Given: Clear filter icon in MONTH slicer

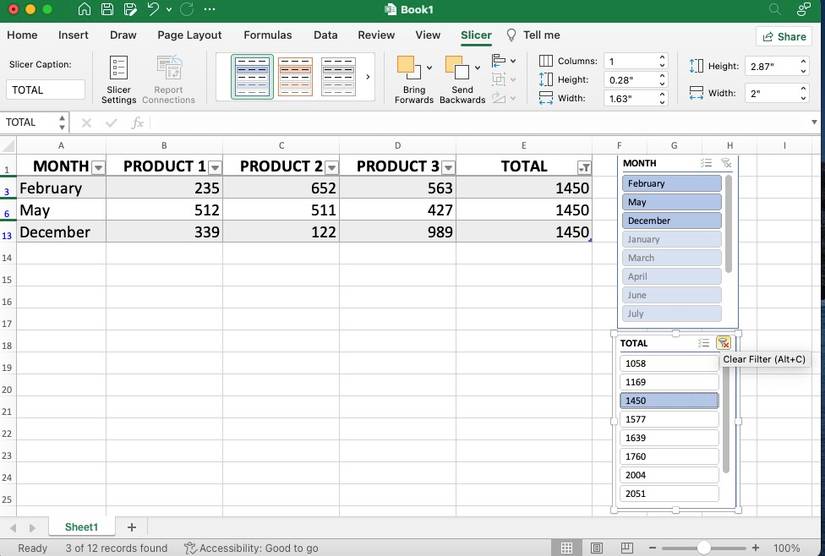Looking at the screenshot, I should (726, 163).
